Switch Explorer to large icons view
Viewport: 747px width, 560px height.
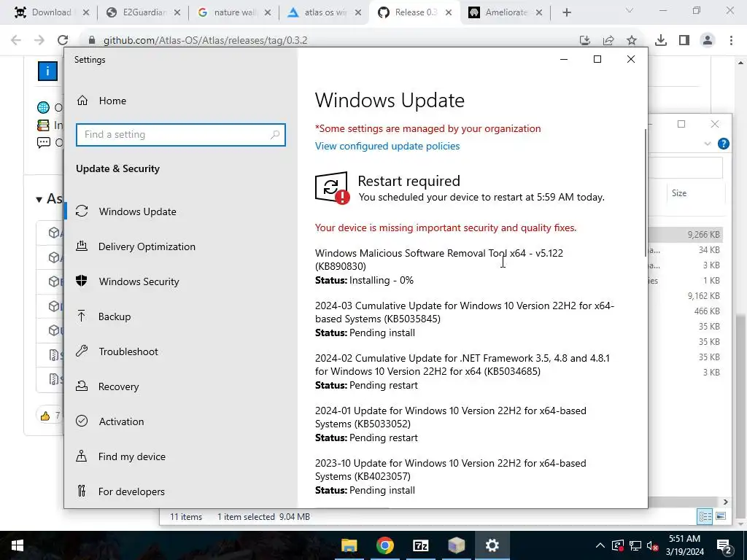[721, 516]
